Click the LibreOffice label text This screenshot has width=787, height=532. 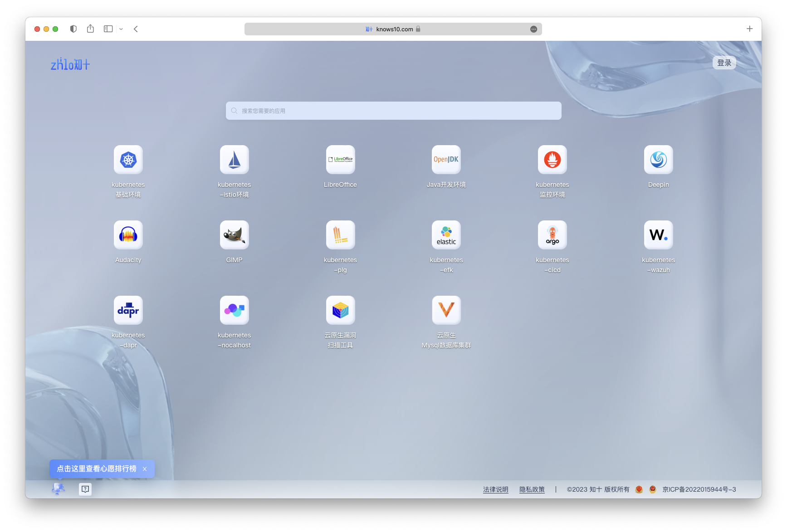click(x=341, y=185)
